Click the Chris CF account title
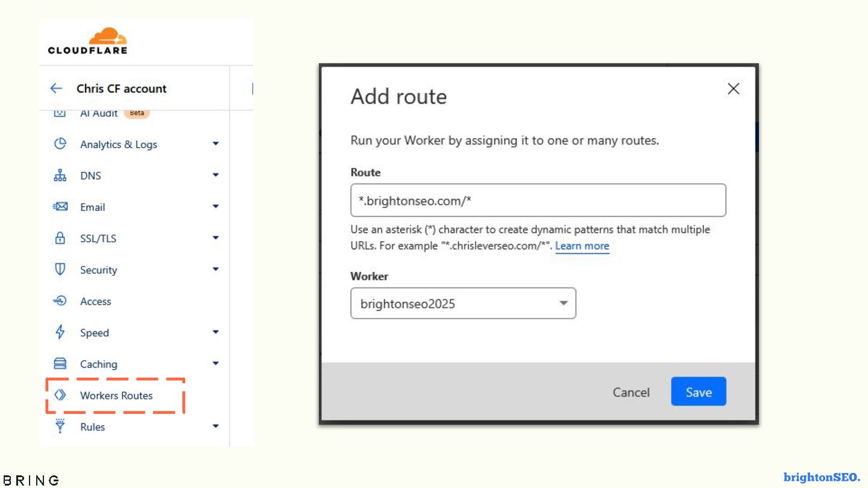868x488 pixels. (121, 89)
